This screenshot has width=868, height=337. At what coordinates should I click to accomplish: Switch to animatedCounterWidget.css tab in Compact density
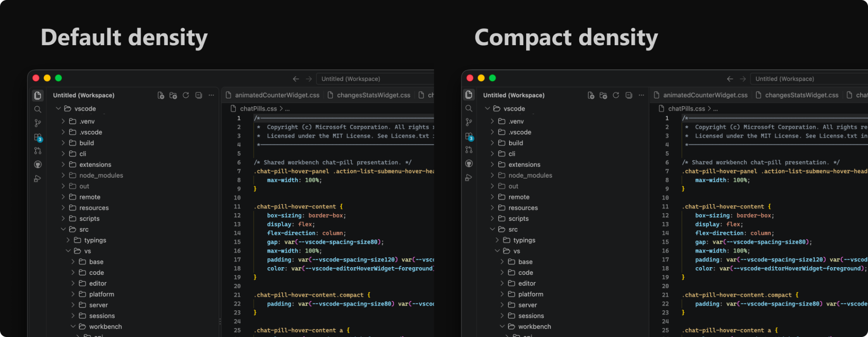[701, 95]
